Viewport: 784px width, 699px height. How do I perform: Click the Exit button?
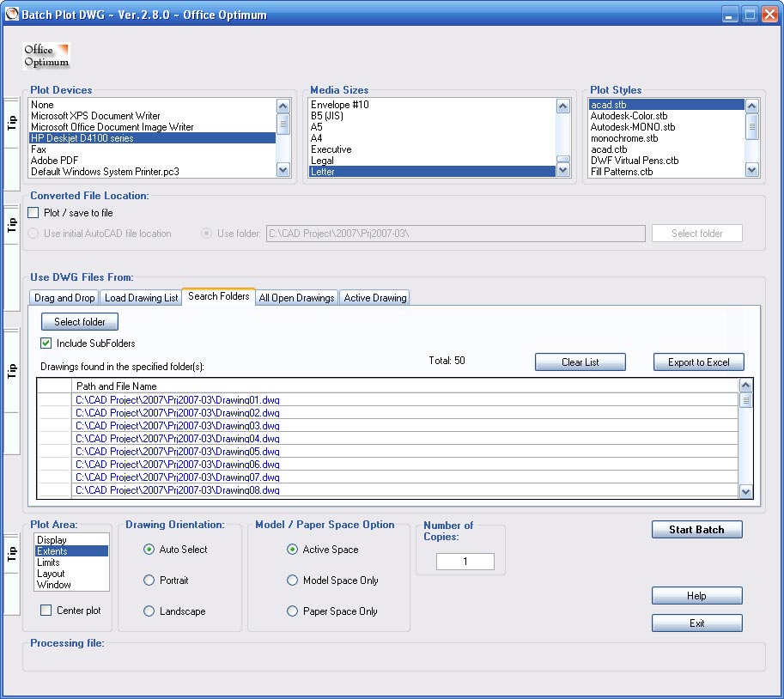click(697, 623)
